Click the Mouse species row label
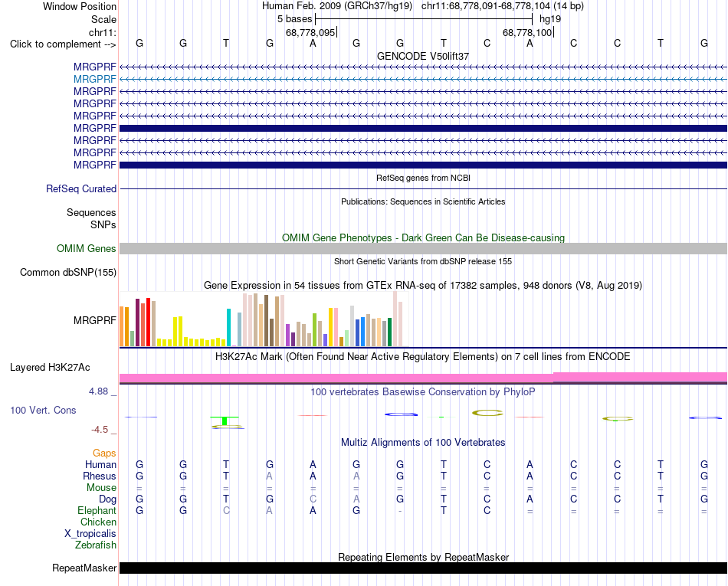The image size is (728, 586). click(101, 488)
